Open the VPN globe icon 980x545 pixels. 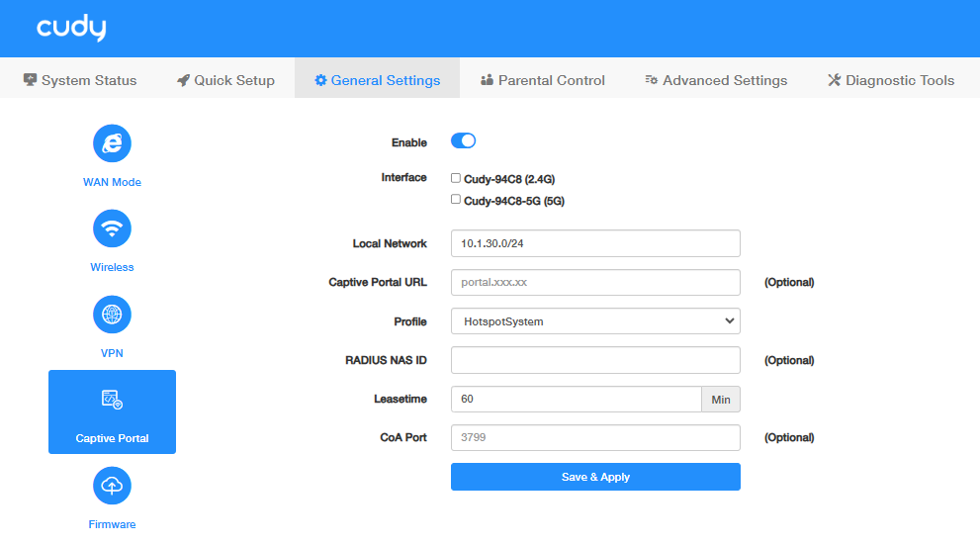112,316
